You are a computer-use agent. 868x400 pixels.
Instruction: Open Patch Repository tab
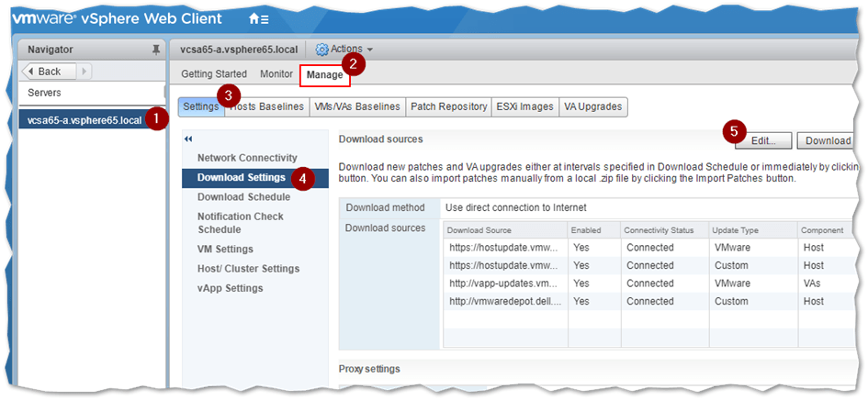(448, 106)
